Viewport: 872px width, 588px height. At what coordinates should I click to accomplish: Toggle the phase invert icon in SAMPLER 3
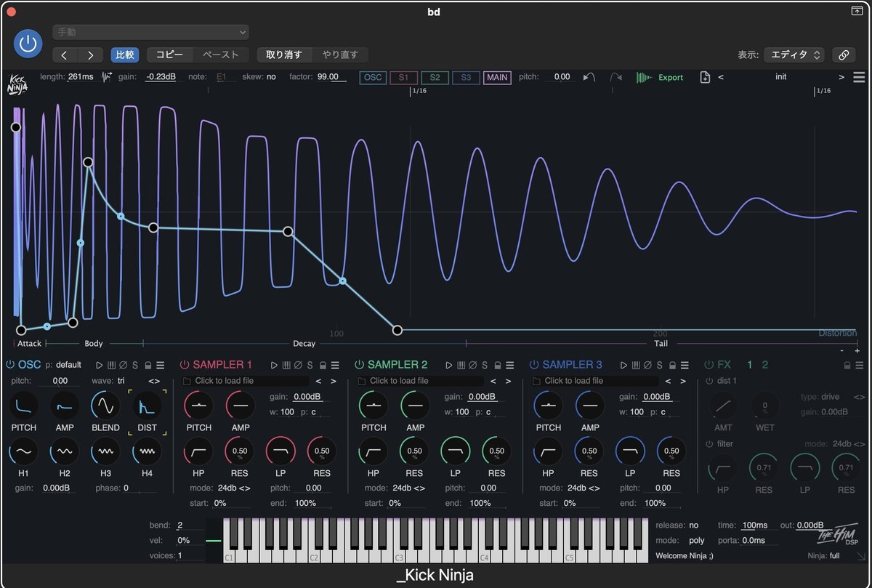[x=647, y=365]
